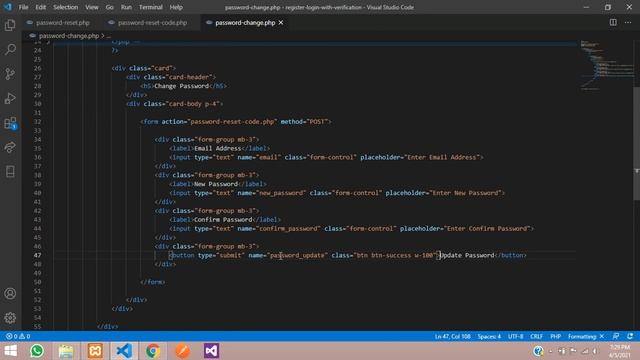The height and width of the screenshot is (360, 640).
Task: Open the Selection menu
Action: (65, 7)
